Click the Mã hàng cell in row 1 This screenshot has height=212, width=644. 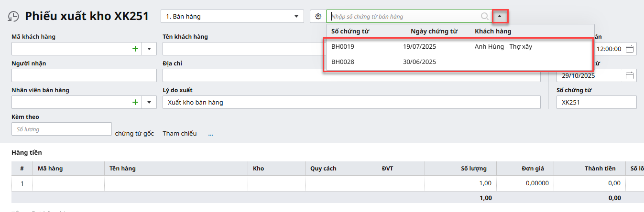coord(68,183)
